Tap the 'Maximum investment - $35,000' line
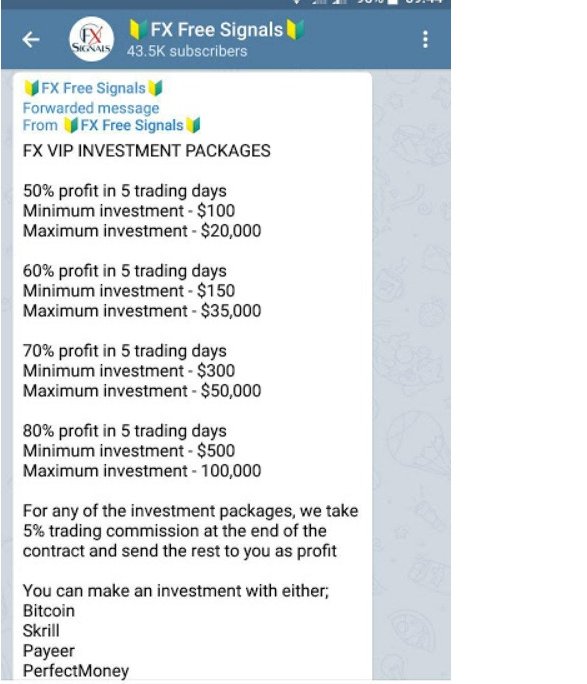The height and width of the screenshot is (684, 587). pos(142,311)
